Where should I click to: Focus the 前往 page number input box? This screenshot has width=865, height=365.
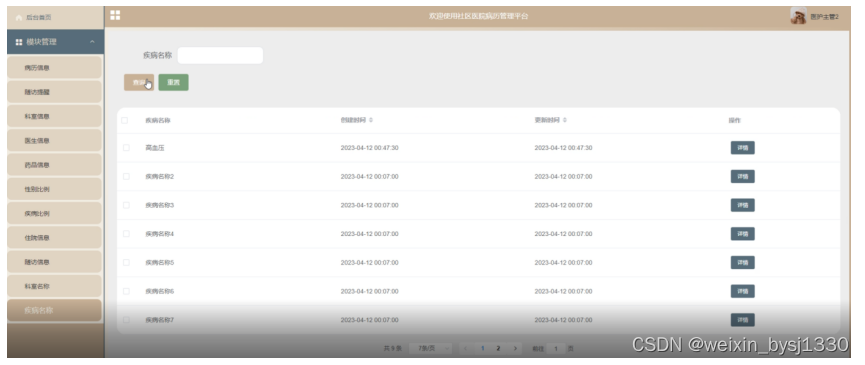pyautogui.click(x=556, y=348)
